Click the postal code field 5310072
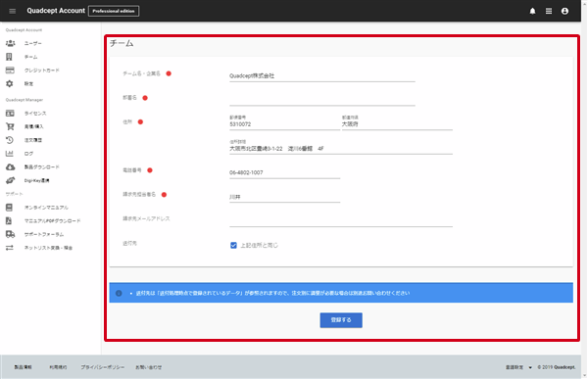 [x=284, y=124]
